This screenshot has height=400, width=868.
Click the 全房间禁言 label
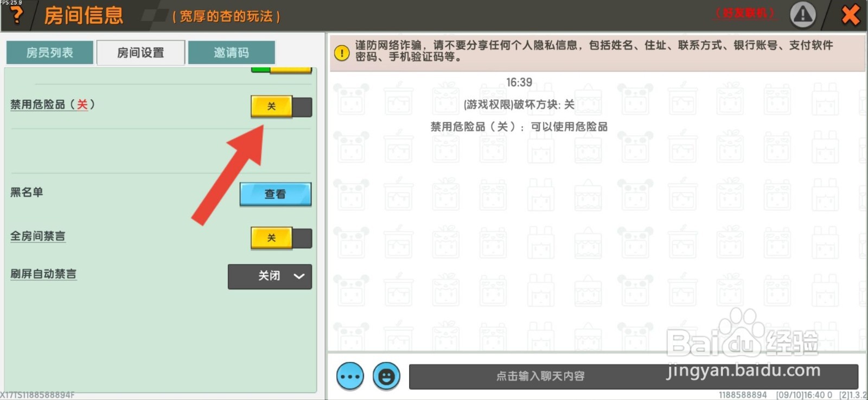[x=38, y=236]
